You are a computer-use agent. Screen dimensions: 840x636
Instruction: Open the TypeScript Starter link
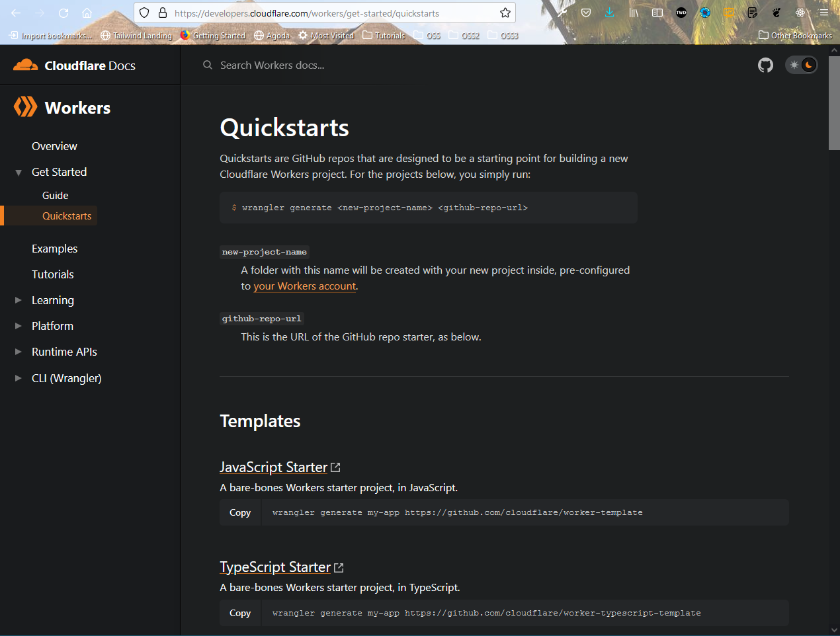point(275,567)
